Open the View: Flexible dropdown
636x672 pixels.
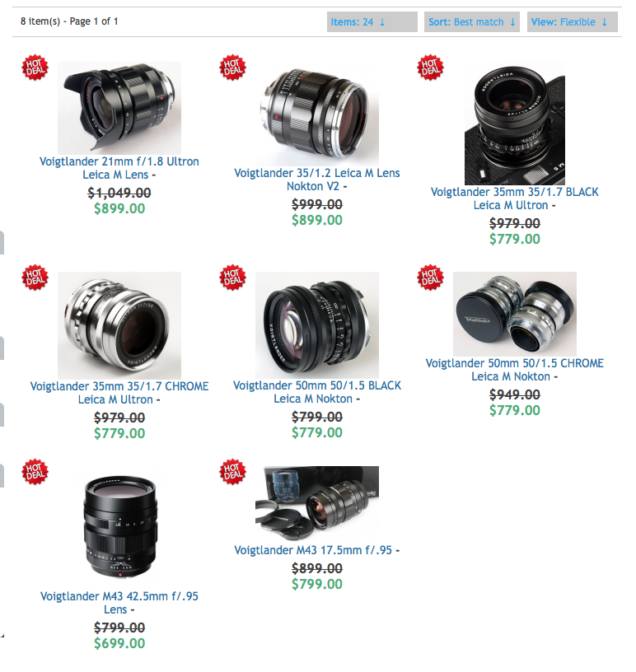point(572,22)
